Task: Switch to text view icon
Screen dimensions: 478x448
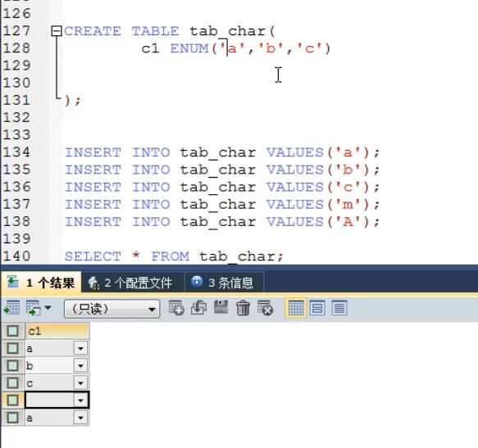Action: click(339, 308)
